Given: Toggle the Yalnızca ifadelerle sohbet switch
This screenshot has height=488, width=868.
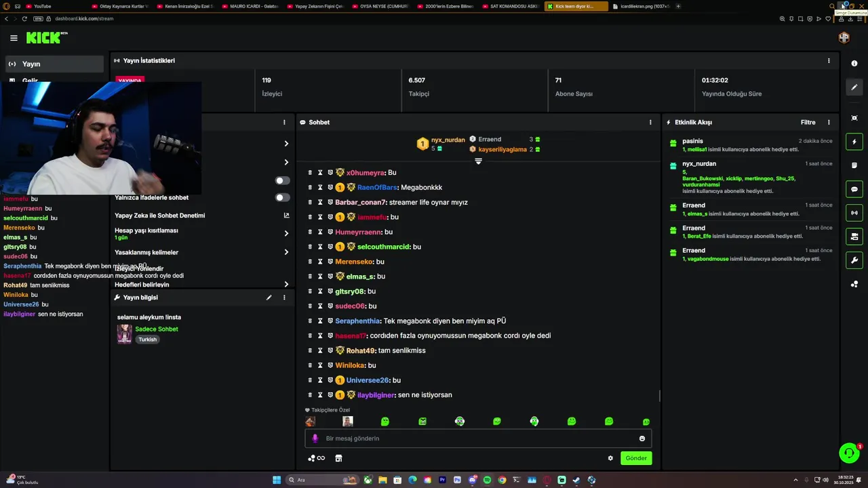Looking at the screenshot, I should [x=282, y=198].
